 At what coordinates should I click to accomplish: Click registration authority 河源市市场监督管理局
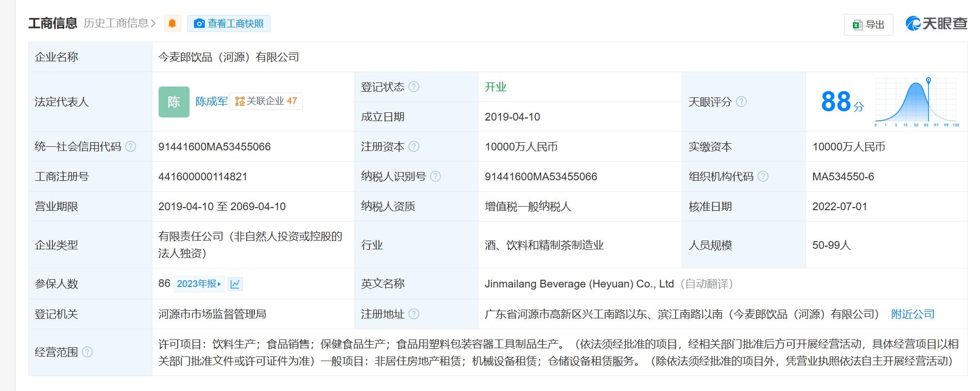point(212,314)
